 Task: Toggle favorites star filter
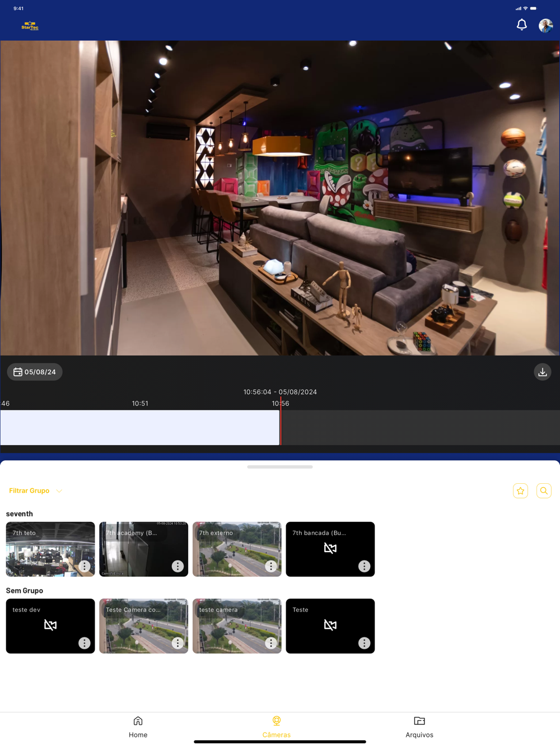(x=520, y=491)
